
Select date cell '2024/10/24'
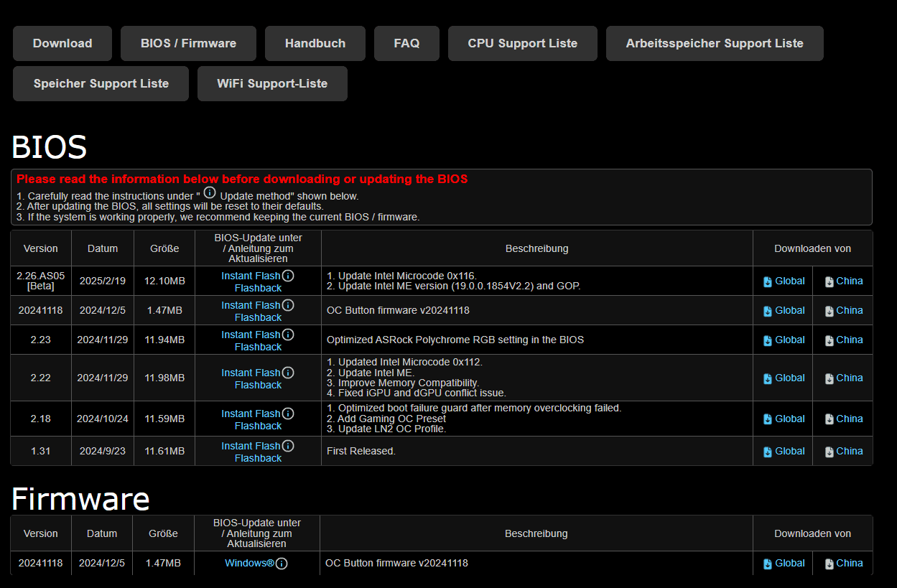[103, 419]
